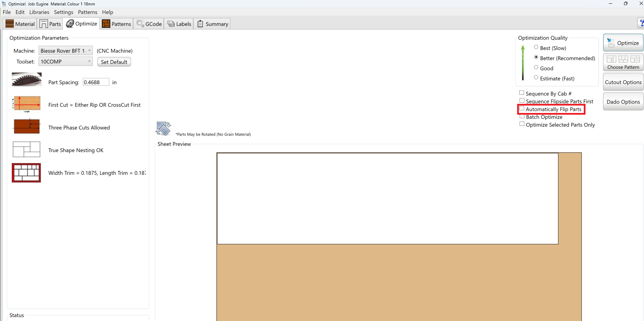Click the saw blade Part Spacing icon
Viewport: 644px width, 321px height.
tap(26, 80)
